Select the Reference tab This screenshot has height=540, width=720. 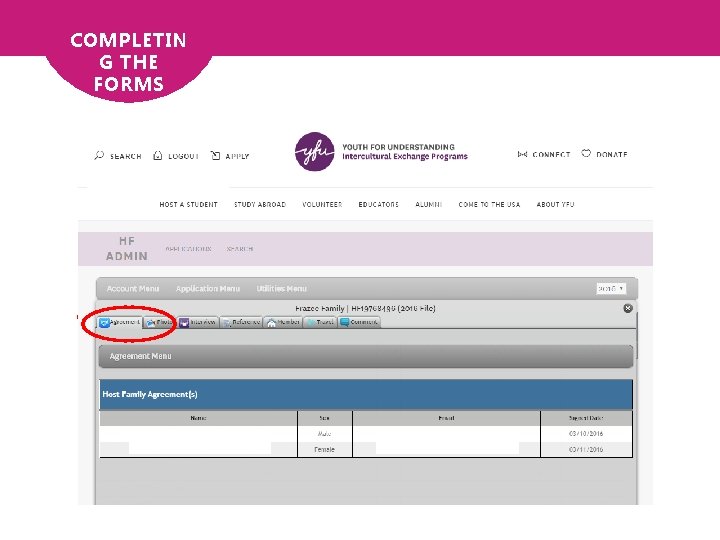241,322
